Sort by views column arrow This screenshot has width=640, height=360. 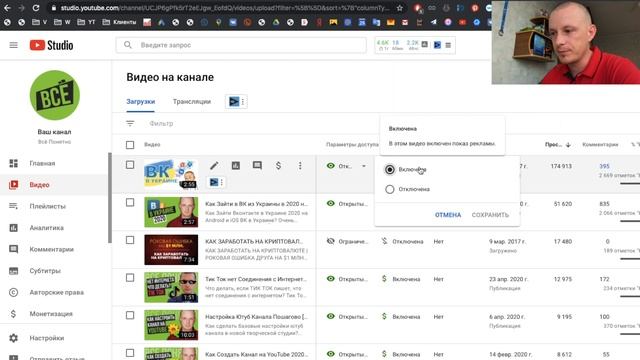click(x=568, y=144)
